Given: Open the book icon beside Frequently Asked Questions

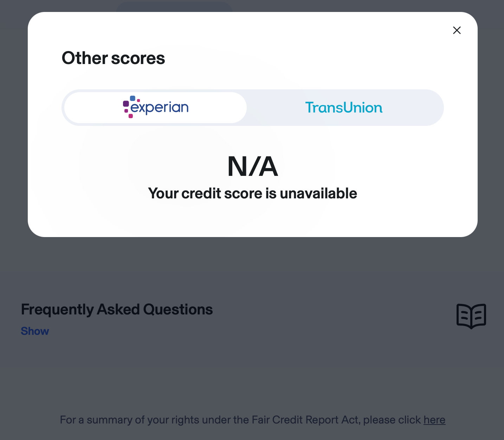Looking at the screenshot, I should click(x=471, y=316).
